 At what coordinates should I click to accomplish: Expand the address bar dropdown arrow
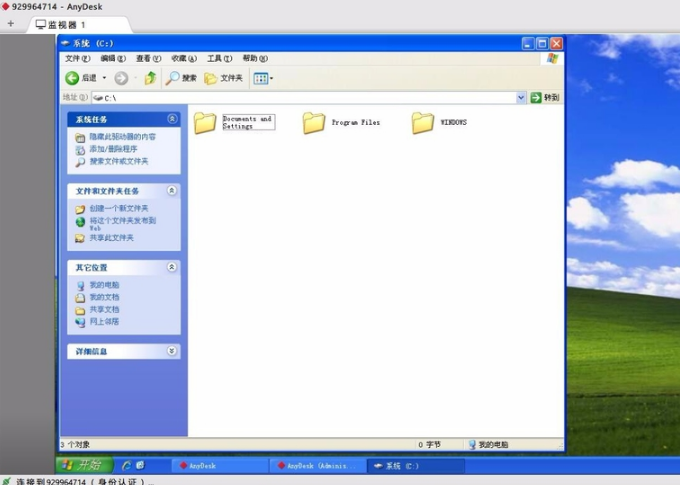click(x=521, y=98)
